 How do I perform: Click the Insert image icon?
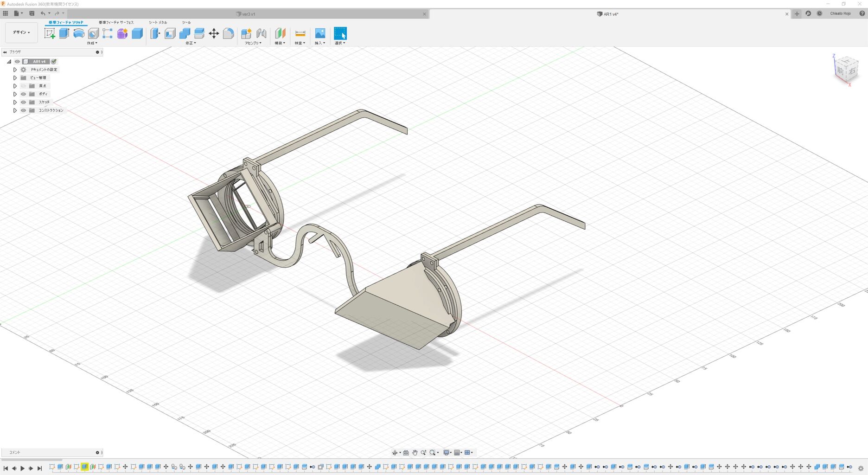click(x=320, y=33)
